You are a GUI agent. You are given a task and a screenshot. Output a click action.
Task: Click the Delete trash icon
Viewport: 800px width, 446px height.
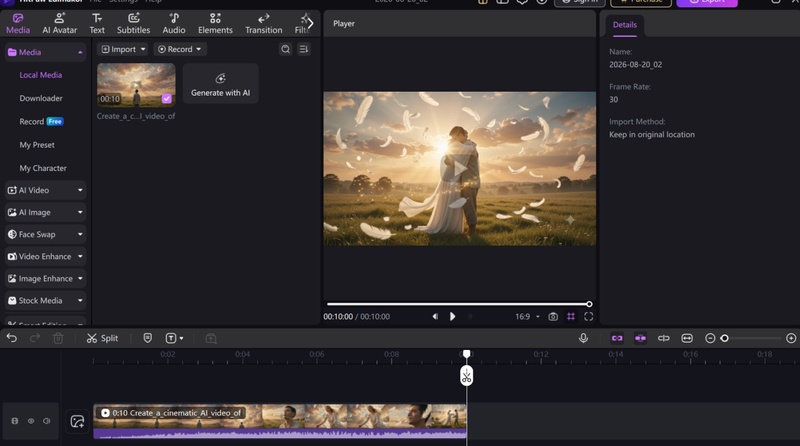coord(58,338)
